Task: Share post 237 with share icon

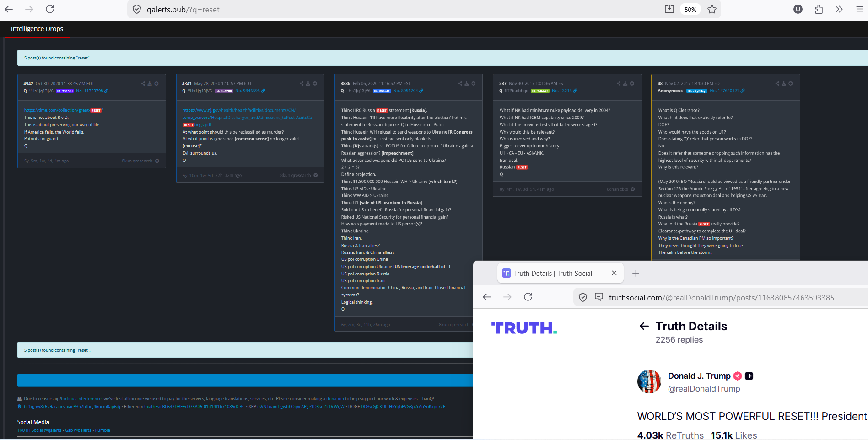Action: pyautogui.click(x=619, y=84)
